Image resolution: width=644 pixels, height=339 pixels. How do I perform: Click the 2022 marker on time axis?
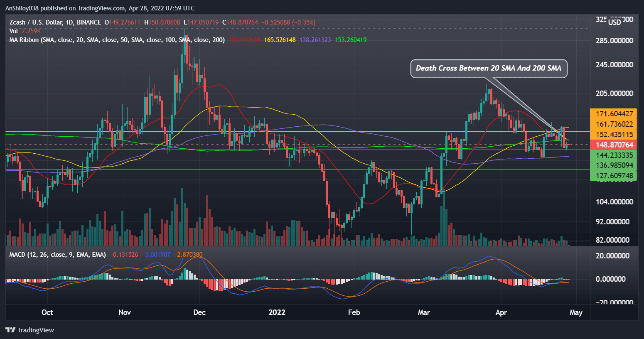[x=277, y=312]
